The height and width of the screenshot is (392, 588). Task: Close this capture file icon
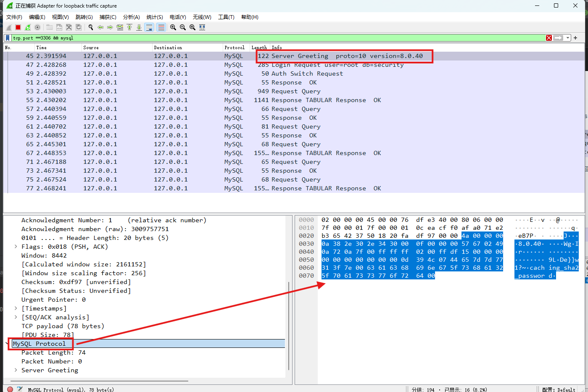click(x=69, y=27)
